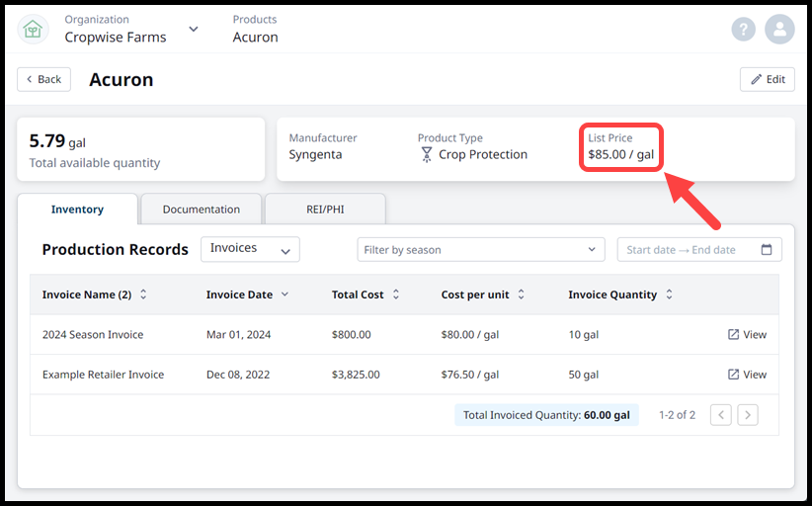Viewport: 812px width, 506px height.
Task: Expand the Organization dropdown chevron
Action: pyautogui.click(x=194, y=29)
